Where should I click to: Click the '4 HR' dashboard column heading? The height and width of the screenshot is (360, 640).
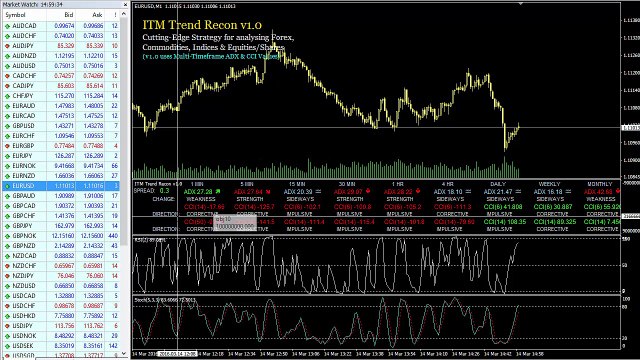coord(448,184)
